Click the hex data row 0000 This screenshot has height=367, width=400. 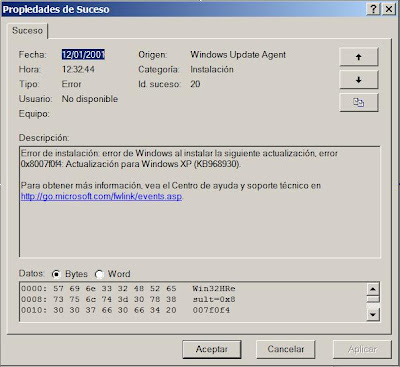pos(128,289)
